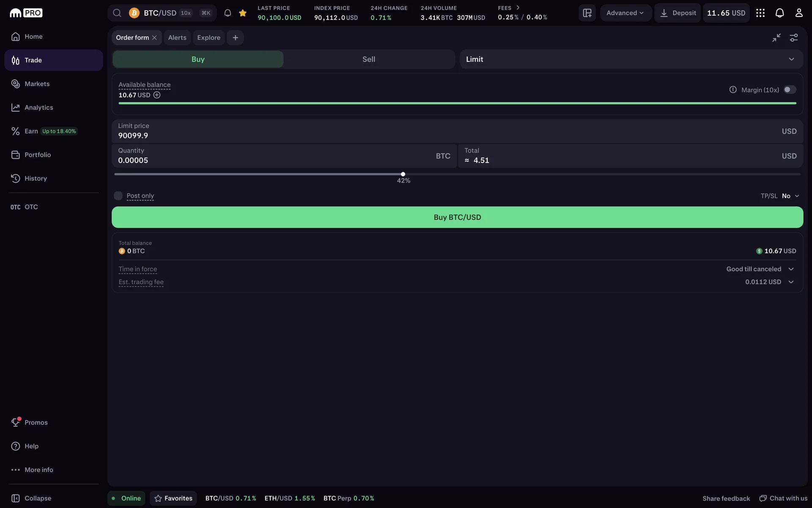
Task: Open the Good till canceled dropdown
Action: tap(760, 269)
